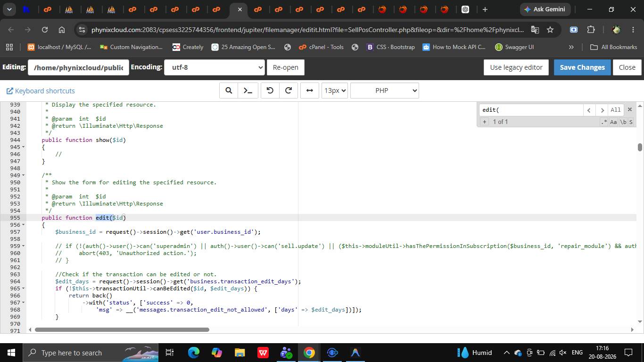Open the cPanel - Tools bookmark

pyautogui.click(x=322, y=47)
